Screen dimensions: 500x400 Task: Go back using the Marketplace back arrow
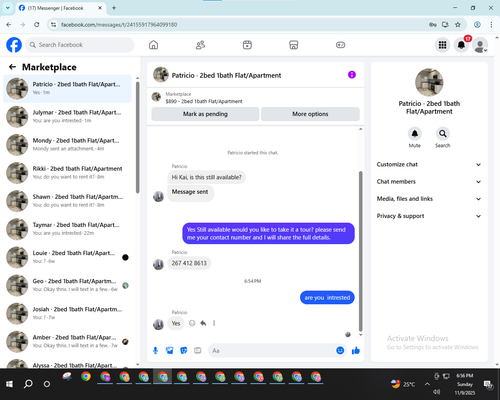12,67
